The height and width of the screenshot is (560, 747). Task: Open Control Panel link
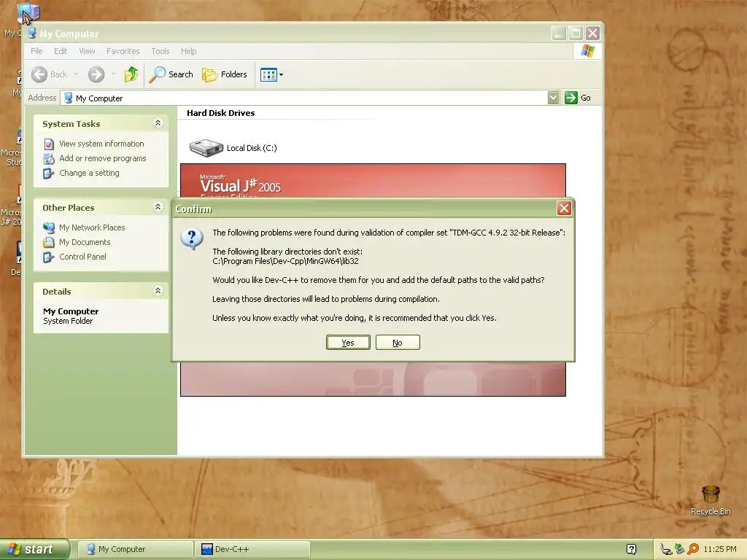tap(82, 257)
